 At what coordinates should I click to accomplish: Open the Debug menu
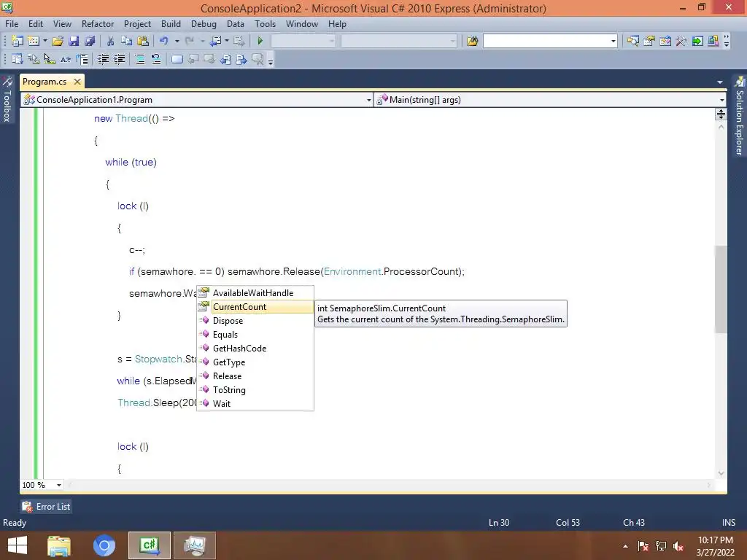click(204, 24)
